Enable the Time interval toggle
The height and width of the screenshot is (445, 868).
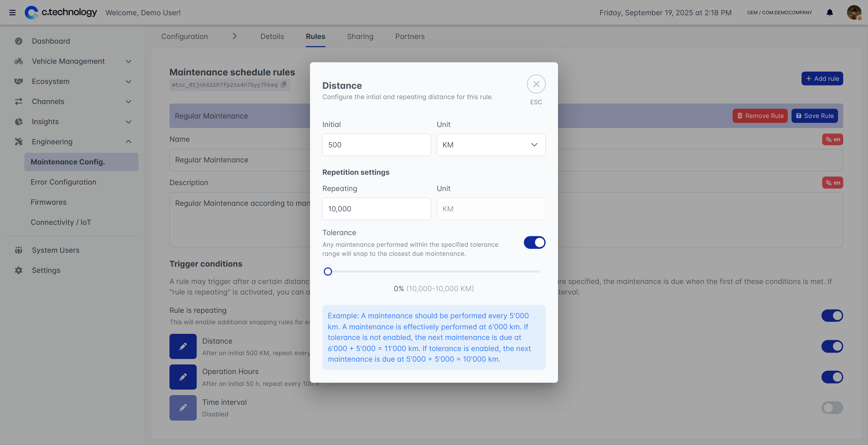click(832, 408)
